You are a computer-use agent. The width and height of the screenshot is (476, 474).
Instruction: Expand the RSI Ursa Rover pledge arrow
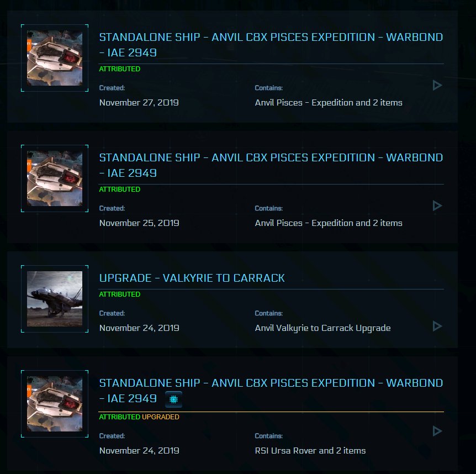click(x=437, y=431)
